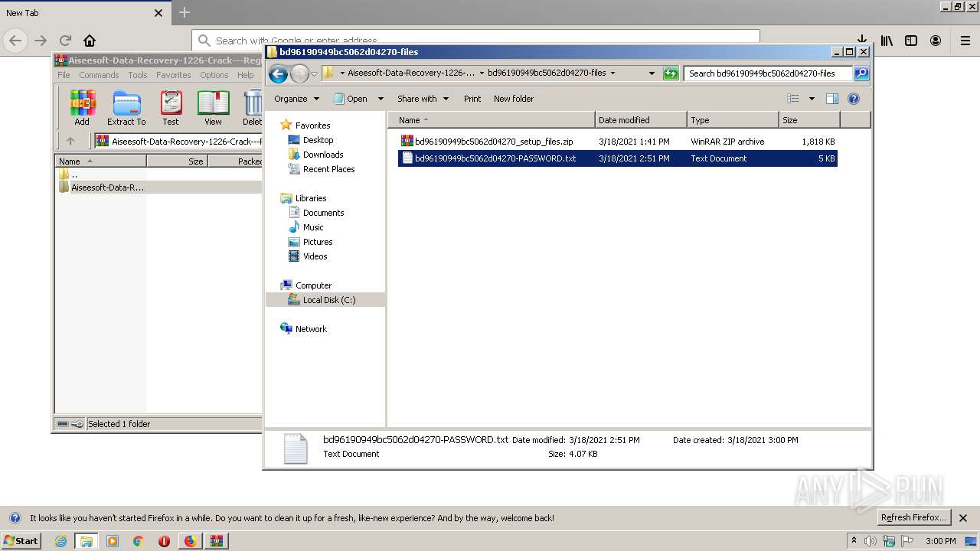Show Firefox sidebars icon
The height and width of the screenshot is (551, 980).
[x=911, y=41]
